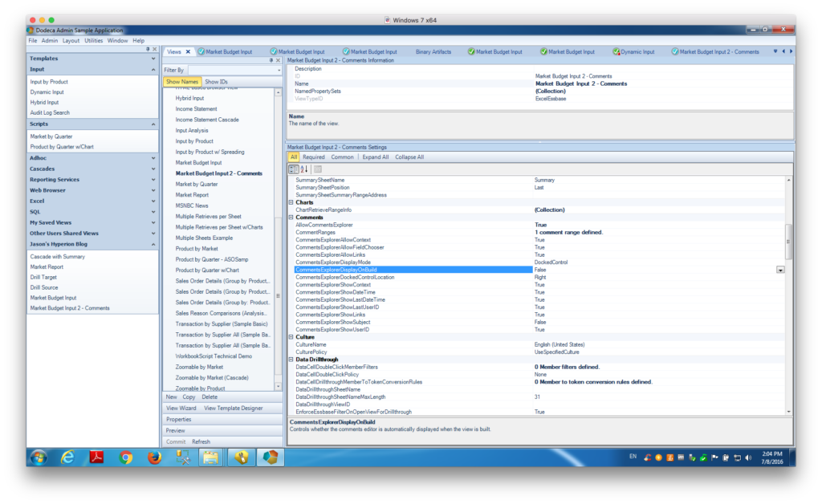Switch to the Binary Artifacts tab

pyautogui.click(x=432, y=51)
